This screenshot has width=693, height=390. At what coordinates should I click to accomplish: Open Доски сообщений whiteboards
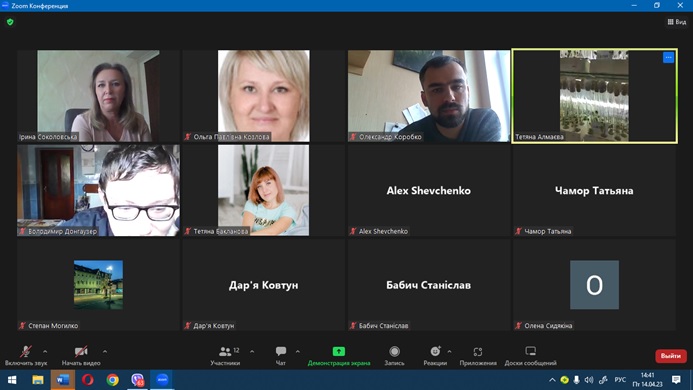pyautogui.click(x=530, y=356)
